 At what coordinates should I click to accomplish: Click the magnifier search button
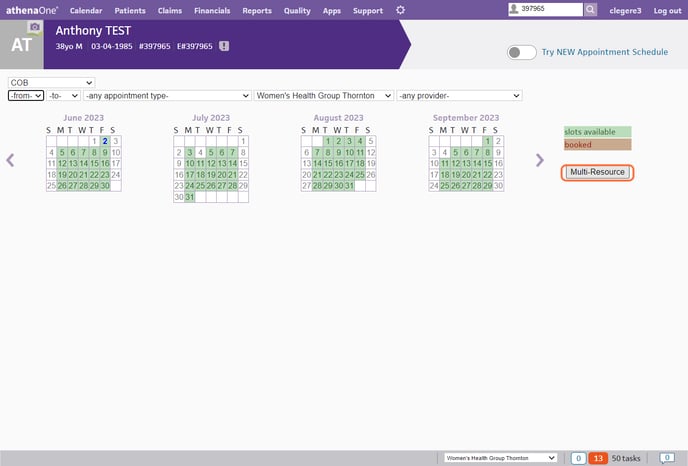[591, 10]
